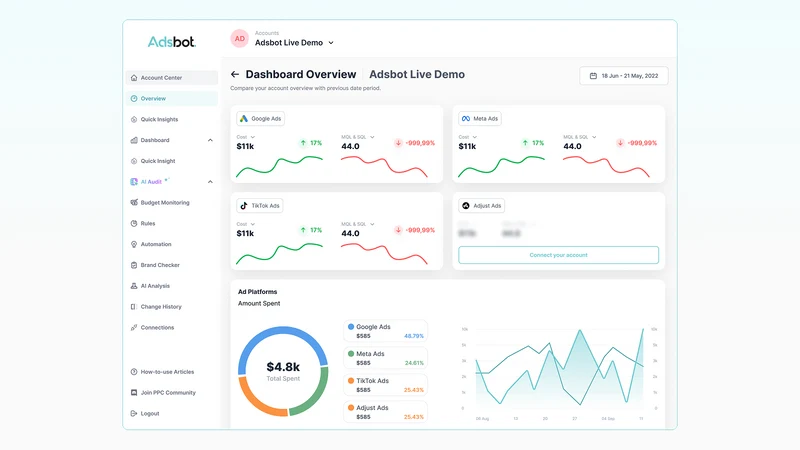Open MQL & SQL dropdown in Meta Ads card
The width and height of the screenshot is (800, 450).
[x=580, y=137]
